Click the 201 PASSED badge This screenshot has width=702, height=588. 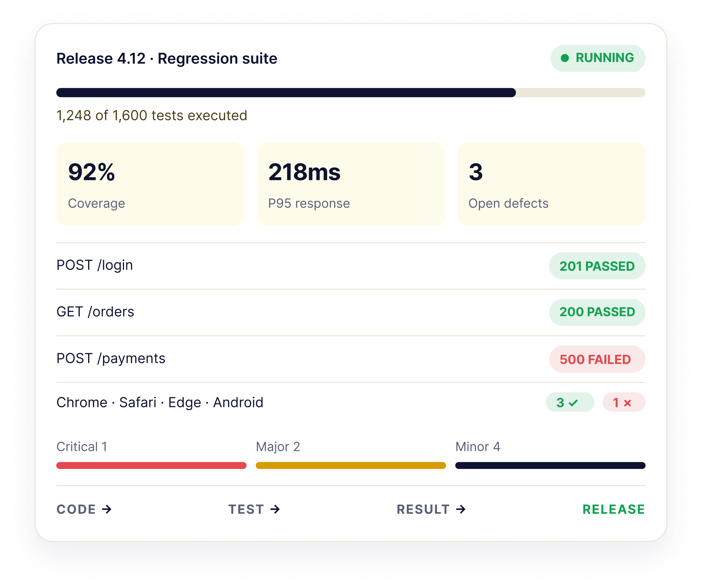point(597,266)
